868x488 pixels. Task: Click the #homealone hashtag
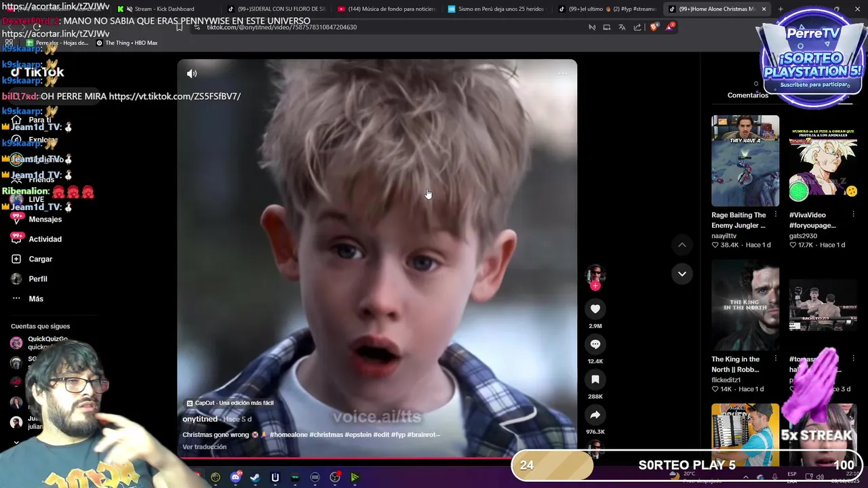coord(288,434)
